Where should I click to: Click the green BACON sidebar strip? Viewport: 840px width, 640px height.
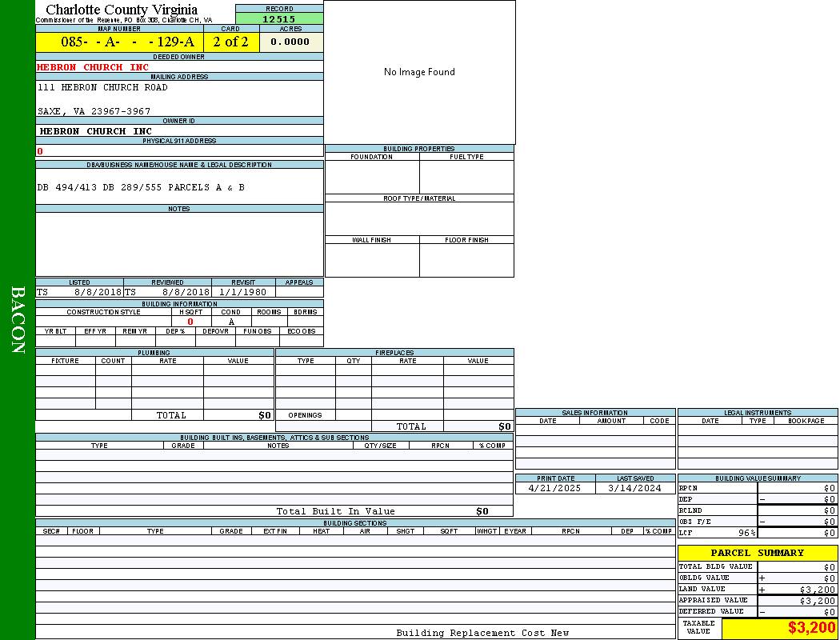click(18, 320)
